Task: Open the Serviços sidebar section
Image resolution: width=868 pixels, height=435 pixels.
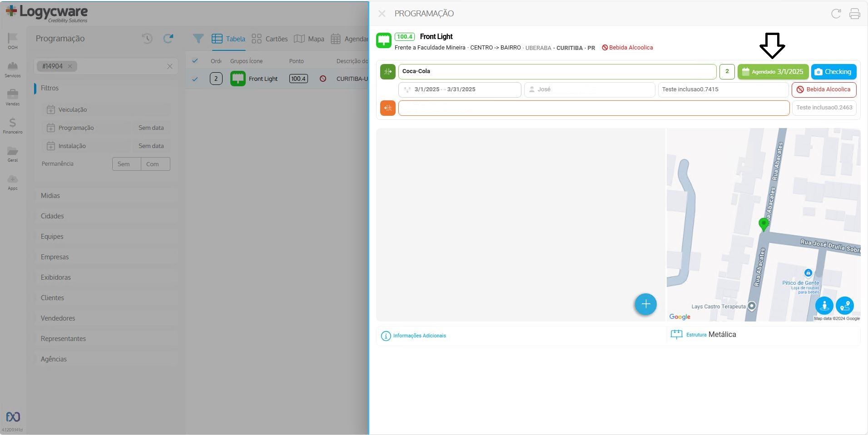Action: 13,69
